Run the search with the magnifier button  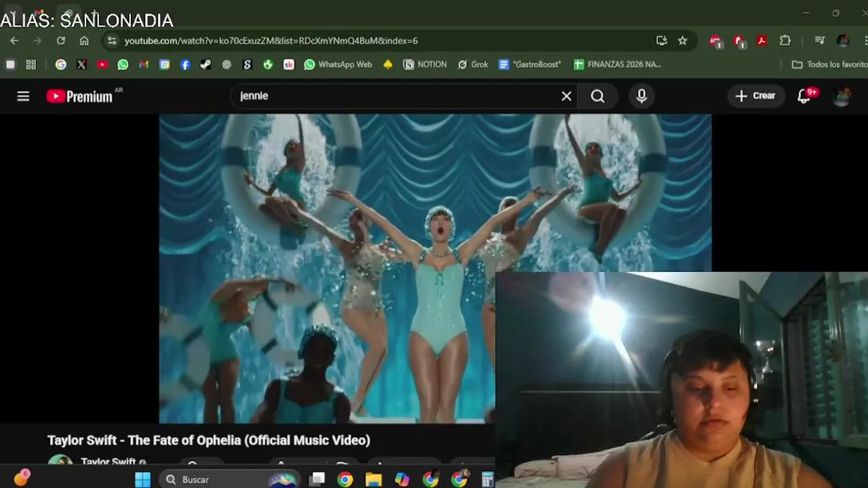(597, 96)
